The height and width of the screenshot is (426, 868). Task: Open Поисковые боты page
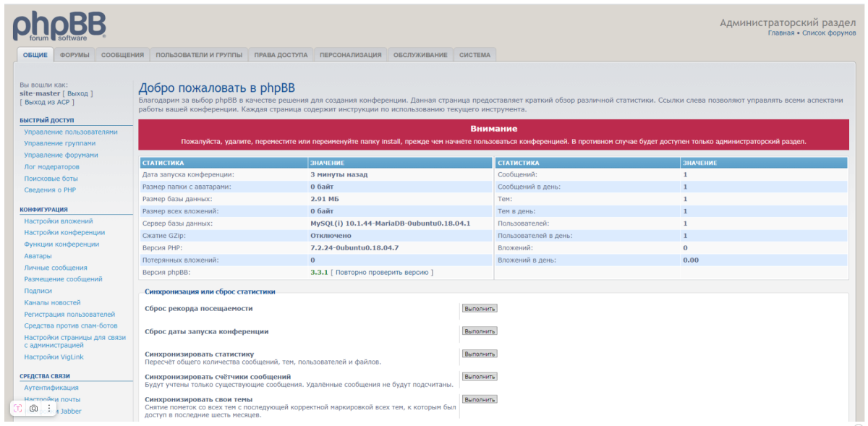51,178
